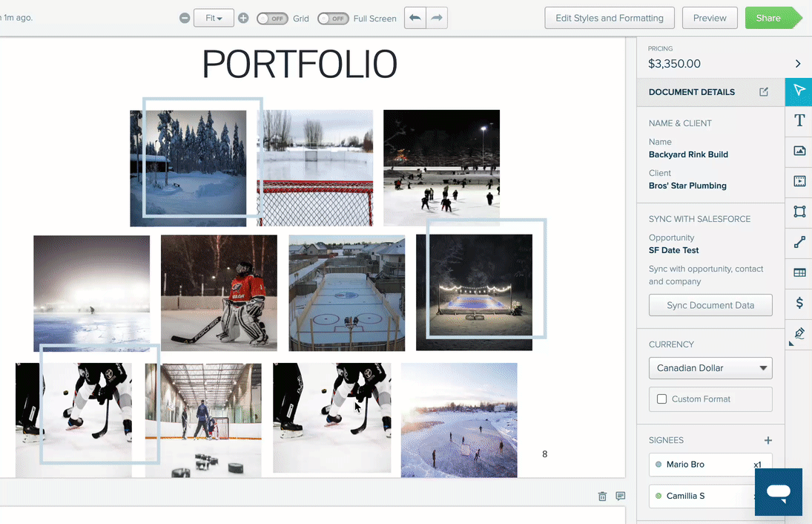812x524 pixels.
Task: Toggle the Grid switch on
Action: [272, 19]
